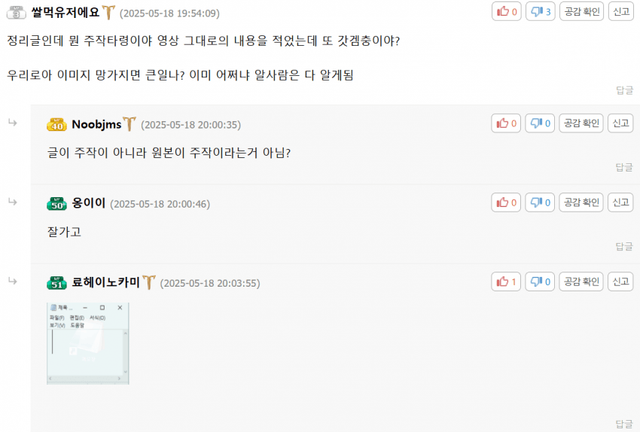This screenshot has width=640, height=432.
Task: Click 공감 확인 on Noobjms's reply
Action: [581, 123]
